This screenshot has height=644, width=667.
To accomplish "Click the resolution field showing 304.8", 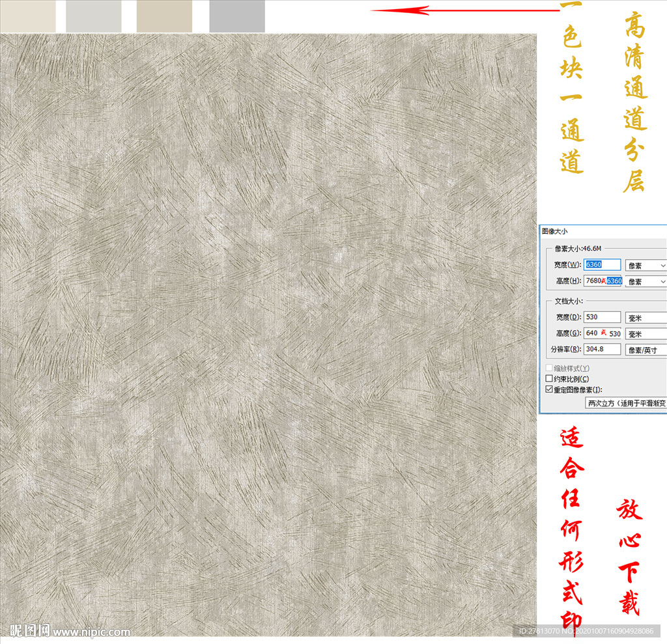I will click(x=602, y=349).
